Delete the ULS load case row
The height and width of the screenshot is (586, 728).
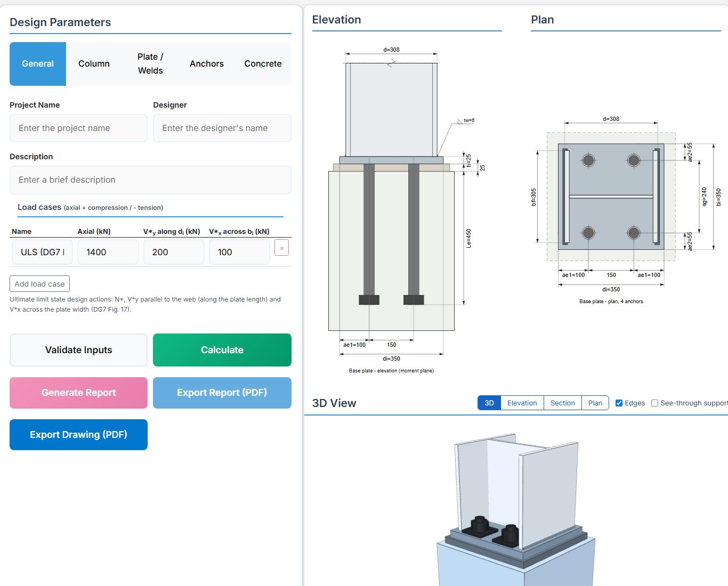coord(281,248)
